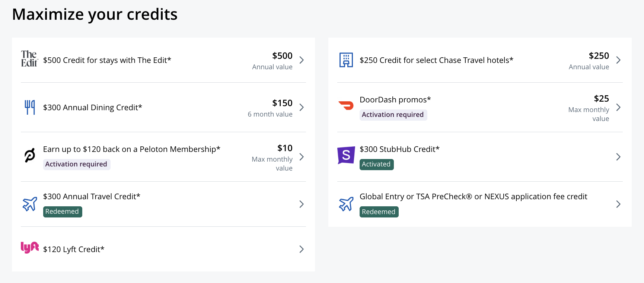
Task: Open StubHub Credit details via chevron
Action: (x=618, y=157)
